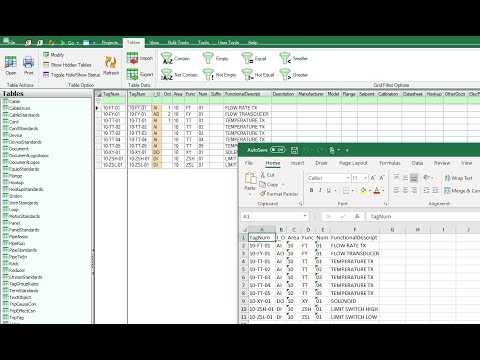This screenshot has width=480, height=360.
Task: Toggle Italic formatting in Excel
Action: (320, 190)
